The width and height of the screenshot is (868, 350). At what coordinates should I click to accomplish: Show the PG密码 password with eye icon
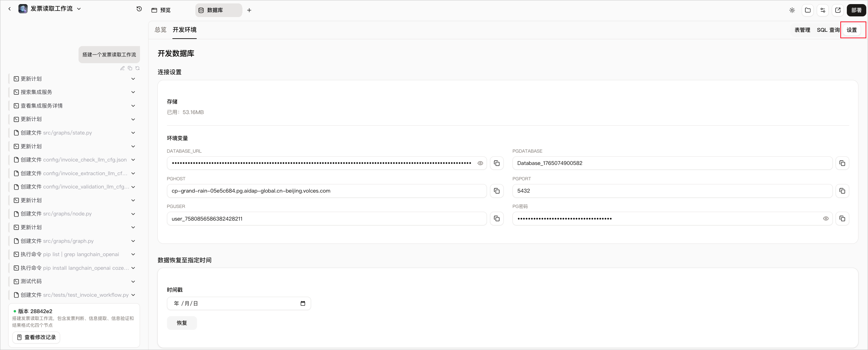point(826,219)
